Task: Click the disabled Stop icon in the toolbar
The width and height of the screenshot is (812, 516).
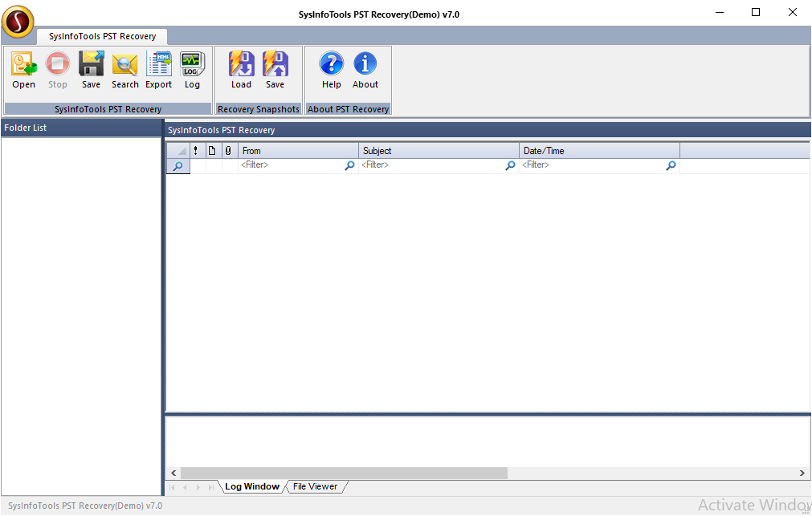Action: click(x=58, y=70)
